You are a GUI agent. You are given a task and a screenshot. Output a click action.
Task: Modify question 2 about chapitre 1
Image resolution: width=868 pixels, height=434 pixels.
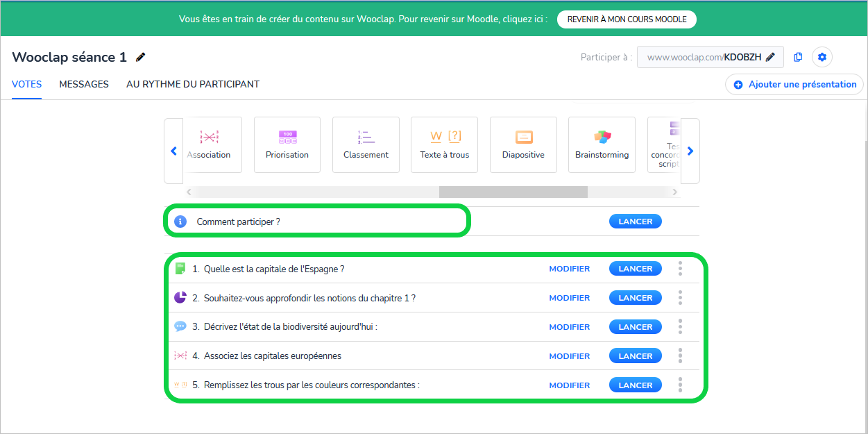pyautogui.click(x=570, y=298)
